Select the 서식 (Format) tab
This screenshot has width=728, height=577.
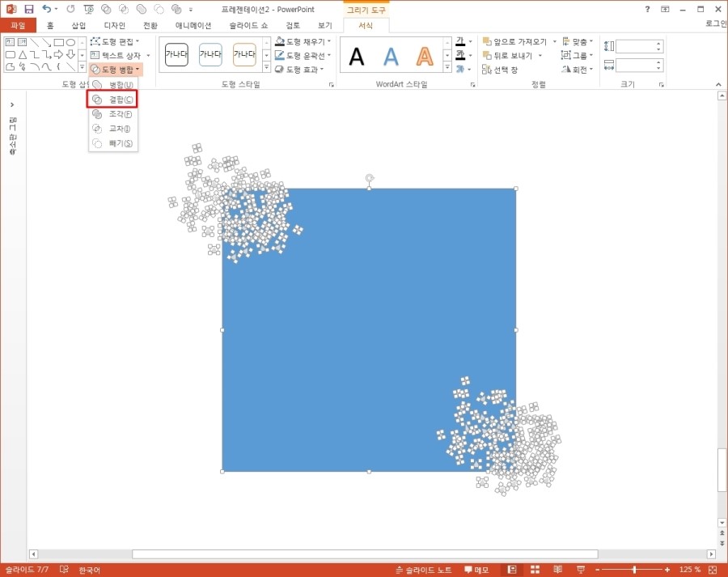coord(366,26)
